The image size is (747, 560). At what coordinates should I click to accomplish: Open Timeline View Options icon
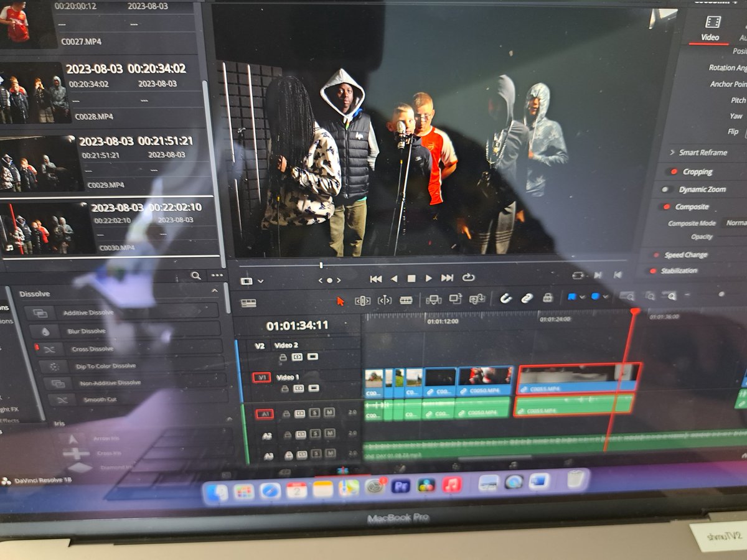pos(248,303)
